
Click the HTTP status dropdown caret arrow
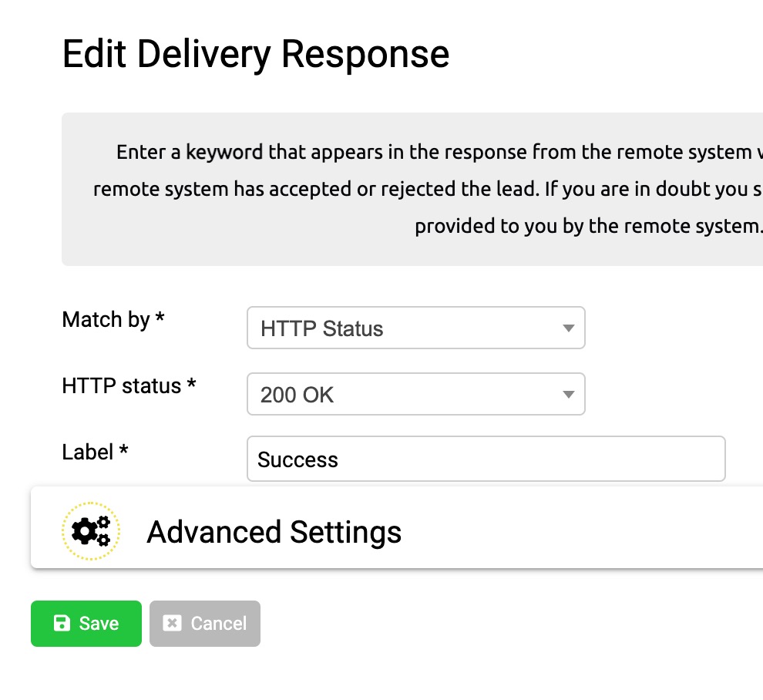click(568, 394)
